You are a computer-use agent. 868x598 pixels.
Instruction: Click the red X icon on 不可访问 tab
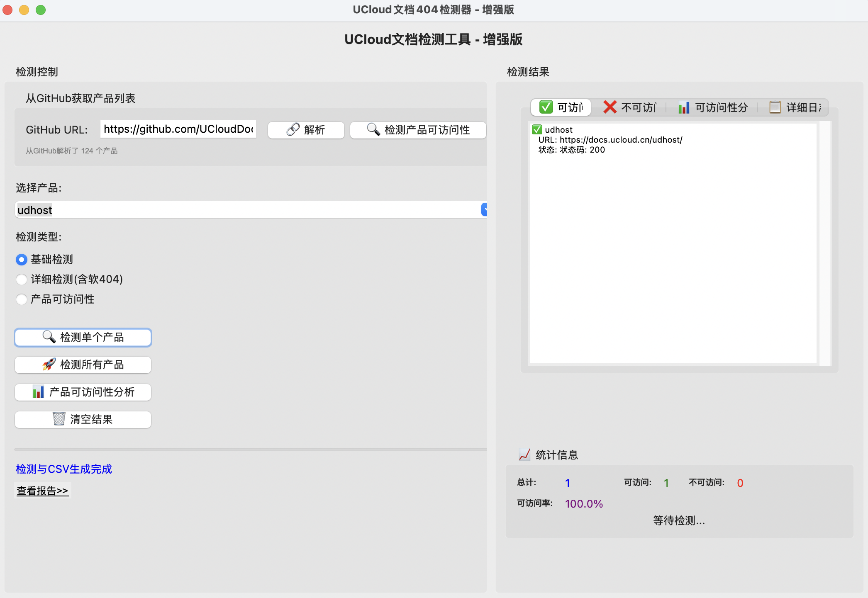pos(610,107)
